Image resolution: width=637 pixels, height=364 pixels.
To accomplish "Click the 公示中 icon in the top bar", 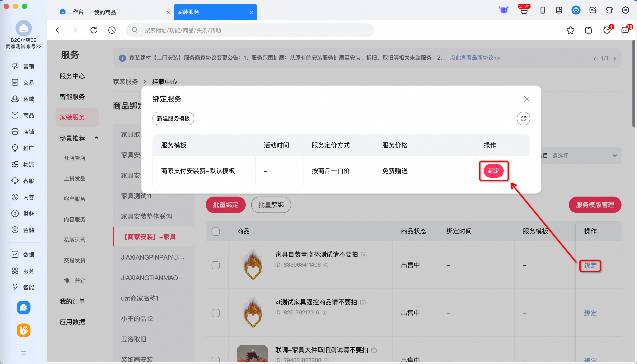I will click(524, 10).
